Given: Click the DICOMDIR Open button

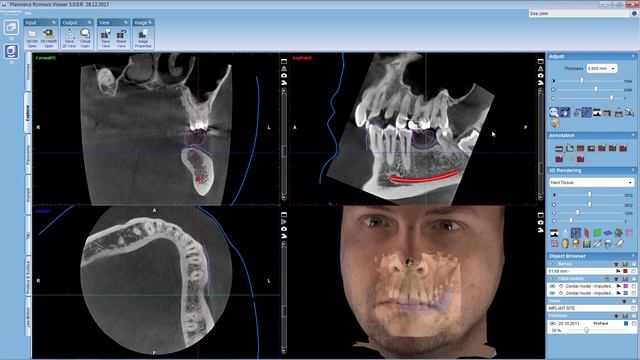Looking at the screenshot, I should (49, 38).
